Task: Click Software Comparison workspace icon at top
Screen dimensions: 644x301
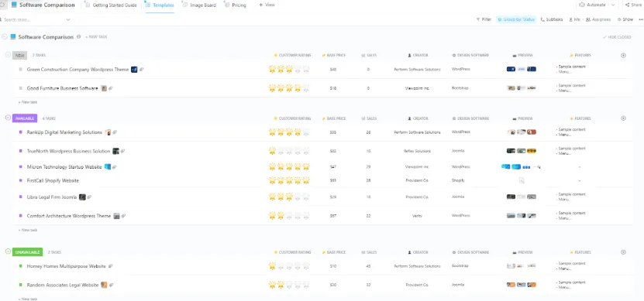Action: pyautogui.click(x=15, y=5)
